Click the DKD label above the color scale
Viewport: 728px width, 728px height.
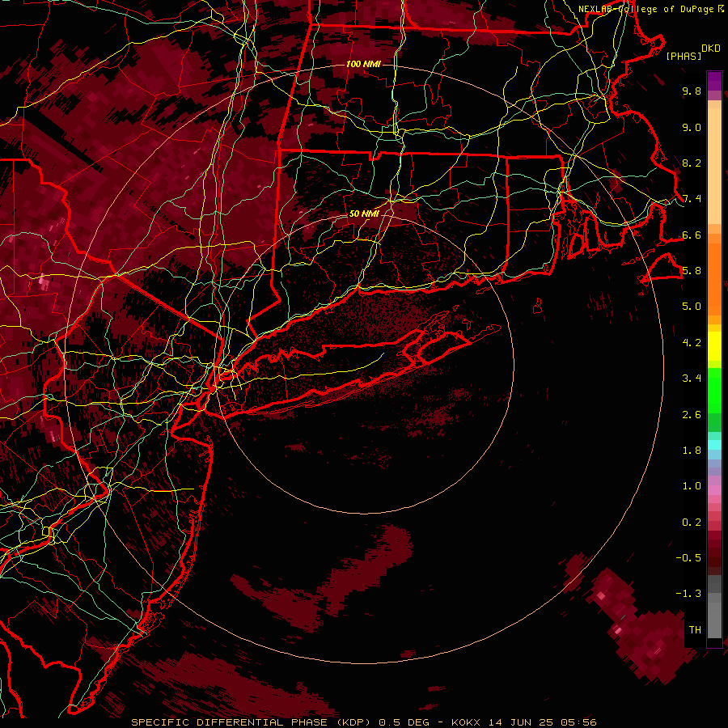[711, 49]
